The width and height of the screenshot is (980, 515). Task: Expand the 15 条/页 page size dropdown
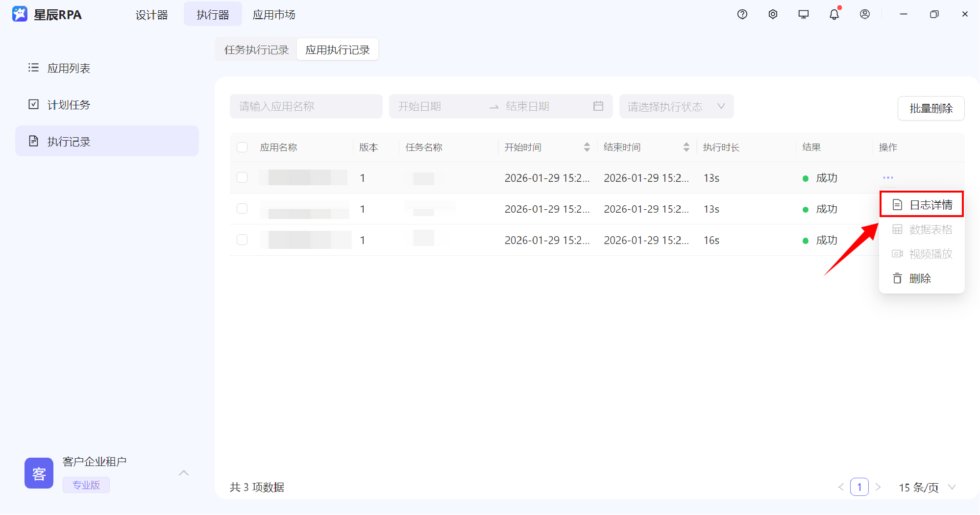(x=927, y=487)
